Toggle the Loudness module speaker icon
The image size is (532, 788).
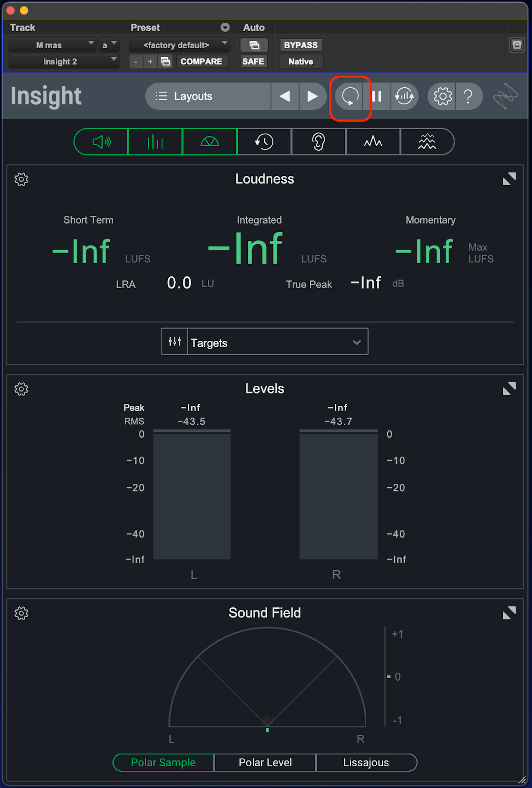(101, 142)
